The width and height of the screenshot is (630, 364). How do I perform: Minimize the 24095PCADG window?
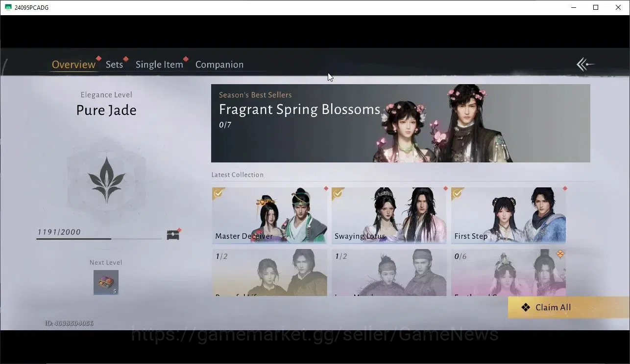(x=574, y=7)
